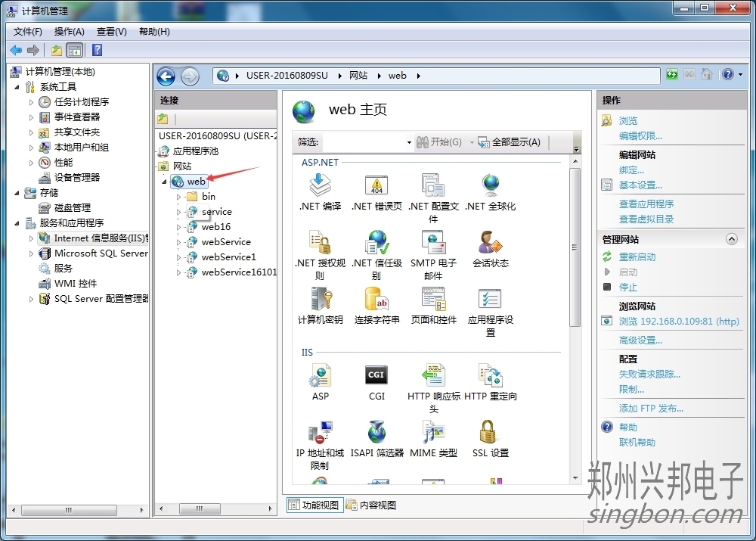Open the HTTP 重定向 icon
This screenshot has height=541, width=756.
pos(491,375)
